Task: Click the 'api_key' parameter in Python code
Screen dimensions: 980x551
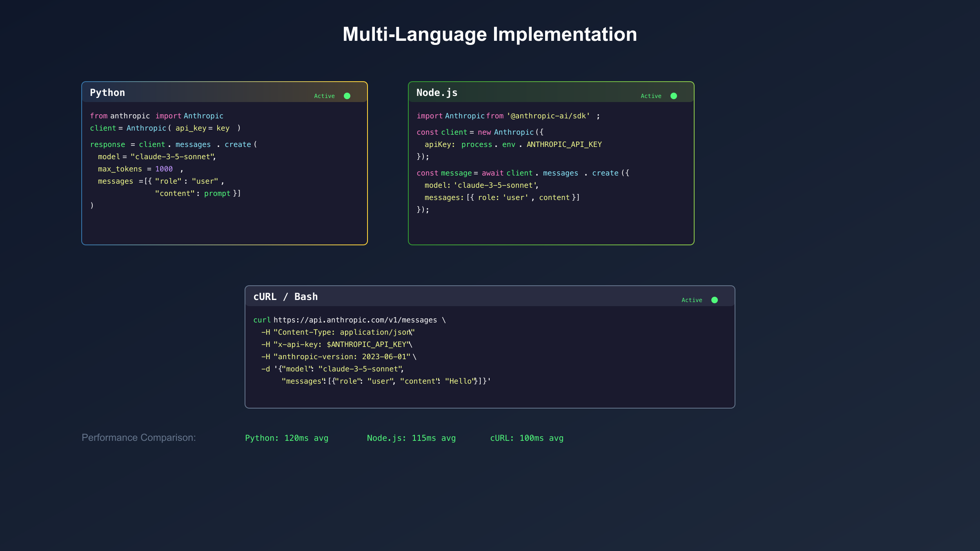Action: (191, 128)
